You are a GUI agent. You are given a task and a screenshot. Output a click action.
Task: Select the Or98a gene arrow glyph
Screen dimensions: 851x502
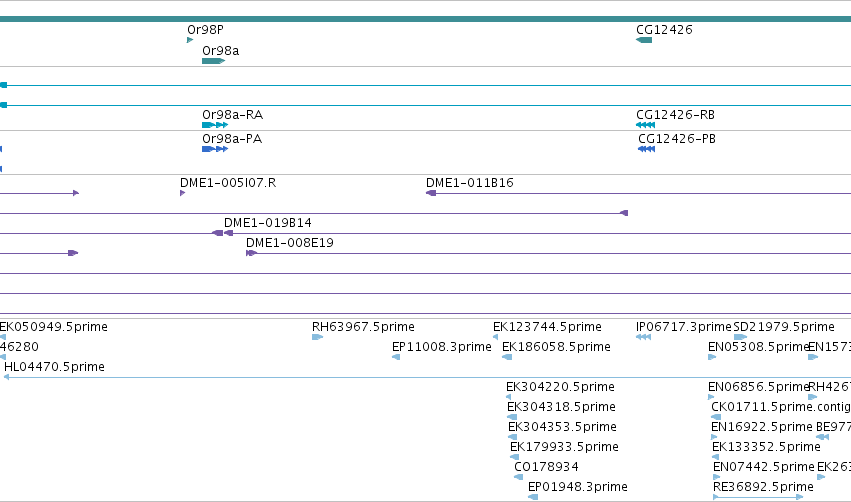click(x=213, y=61)
